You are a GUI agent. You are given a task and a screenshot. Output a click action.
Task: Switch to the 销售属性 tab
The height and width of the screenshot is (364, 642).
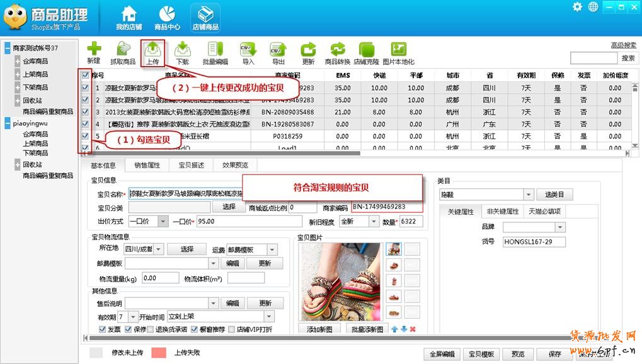point(147,165)
